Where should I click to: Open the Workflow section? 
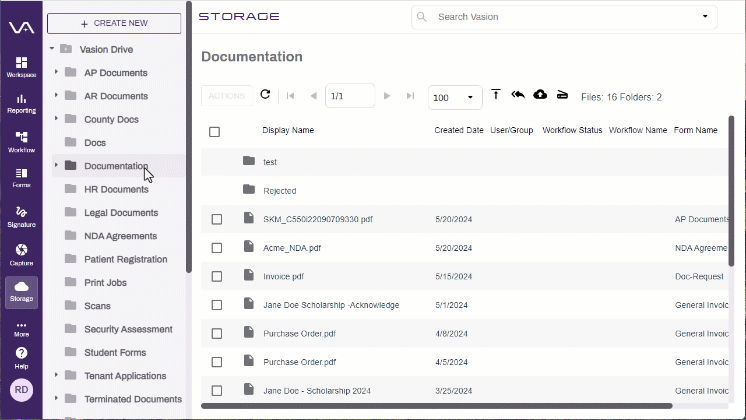pos(21,142)
